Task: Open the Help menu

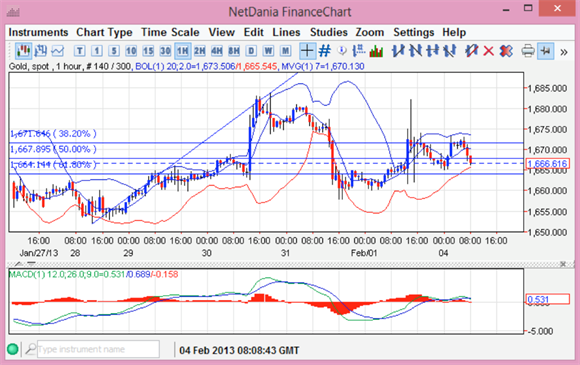Action: [454, 33]
